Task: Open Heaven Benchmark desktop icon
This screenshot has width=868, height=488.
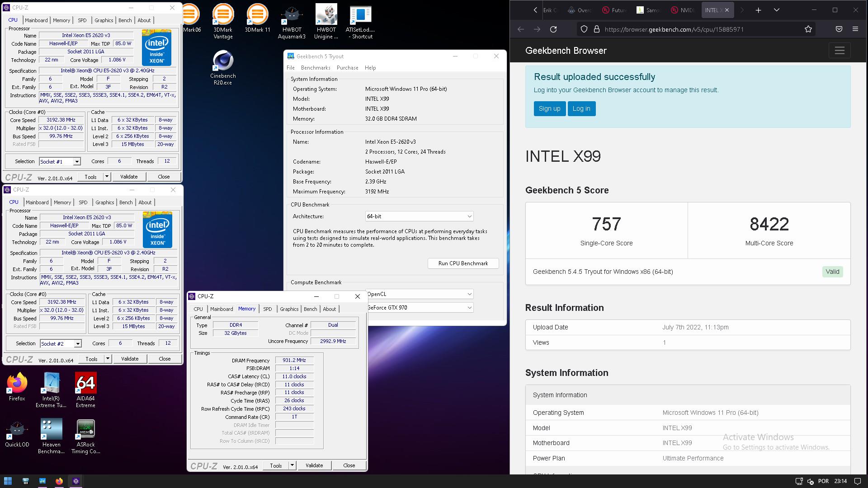Action: click(51, 436)
